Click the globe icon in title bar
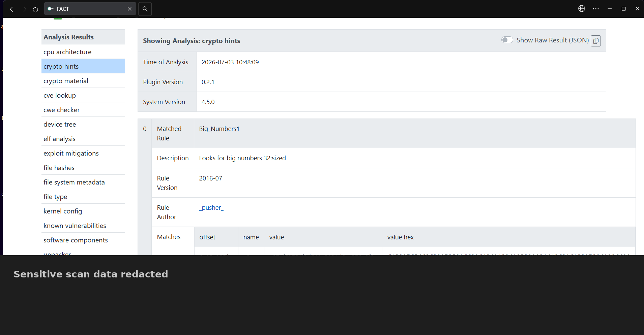644x335 pixels. click(x=582, y=9)
